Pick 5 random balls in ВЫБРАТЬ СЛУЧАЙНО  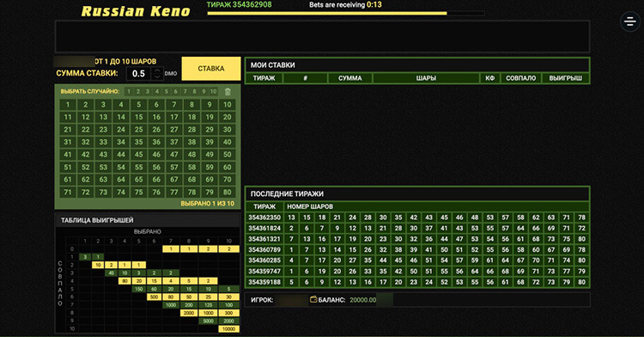166,91
